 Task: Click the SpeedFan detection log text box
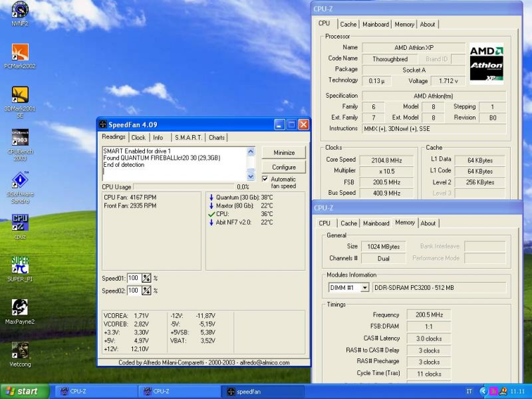175,164
